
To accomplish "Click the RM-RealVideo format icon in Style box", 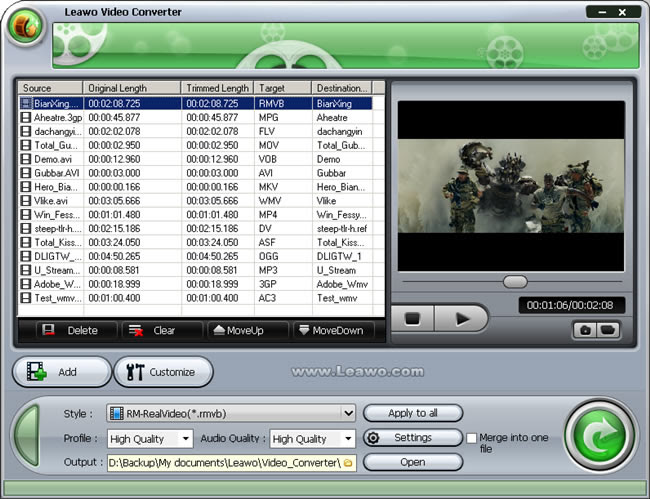I will click(x=116, y=413).
